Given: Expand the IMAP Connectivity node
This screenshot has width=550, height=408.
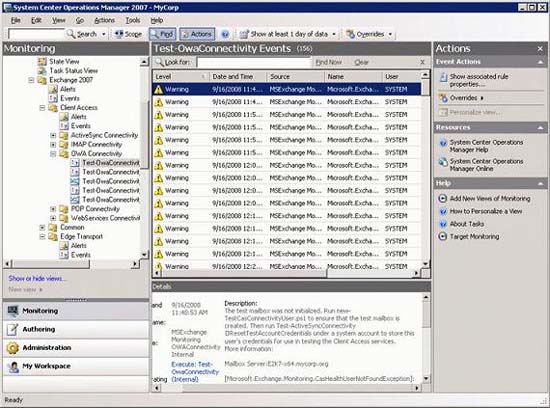Looking at the screenshot, I should [53, 144].
